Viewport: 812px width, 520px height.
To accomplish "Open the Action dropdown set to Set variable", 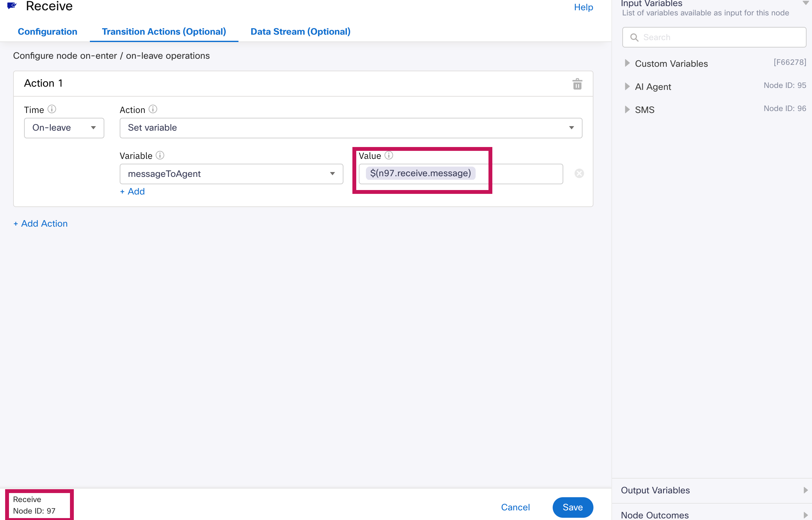I will tap(351, 128).
